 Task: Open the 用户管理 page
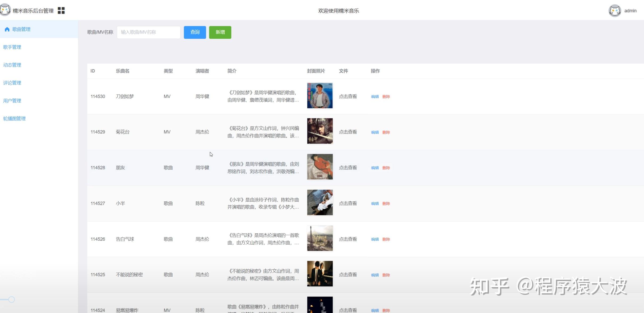click(12, 101)
